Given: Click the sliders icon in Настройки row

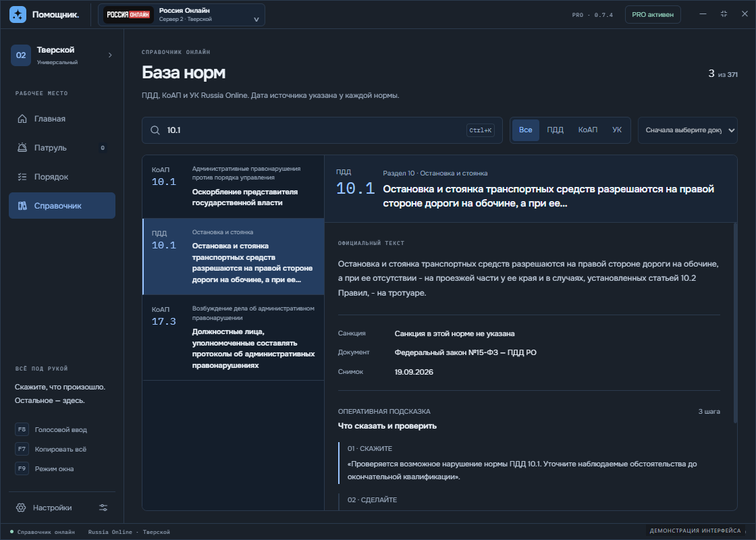Looking at the screenshot, I should pos(103,508).
